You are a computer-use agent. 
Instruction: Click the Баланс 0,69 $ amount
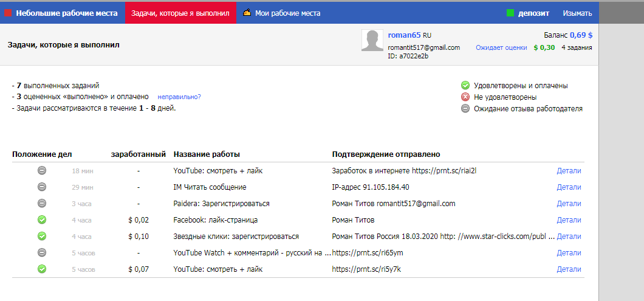point(581,35)
